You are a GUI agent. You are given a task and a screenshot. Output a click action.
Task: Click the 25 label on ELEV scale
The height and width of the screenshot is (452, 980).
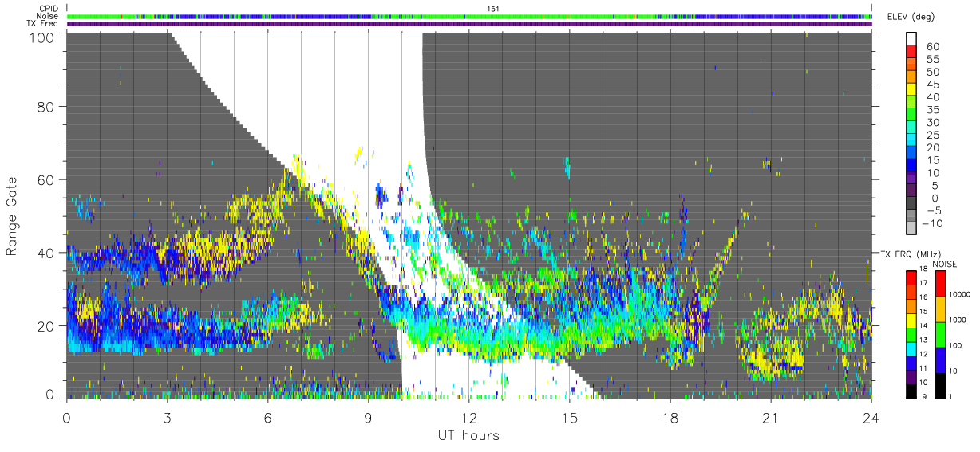[932, 135]
